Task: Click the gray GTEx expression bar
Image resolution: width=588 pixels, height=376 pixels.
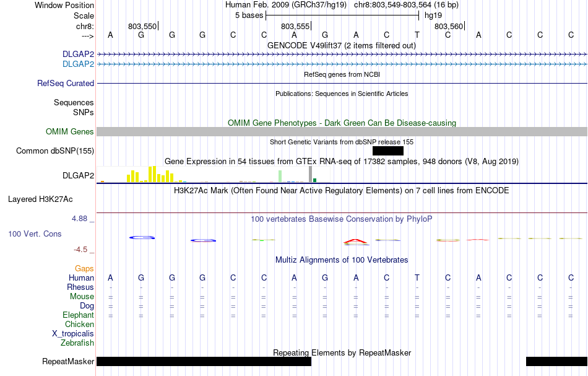Action: (x=310, y=175)
